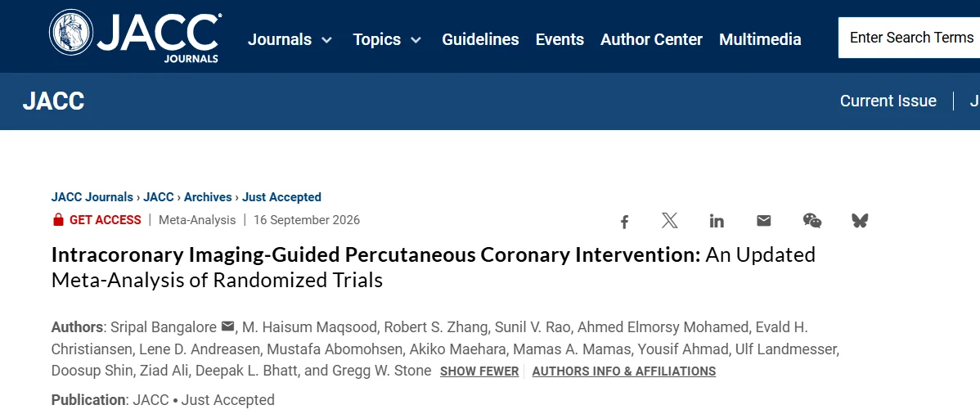Share article on Facebook
Screen dimensions: 980x414
click(624, 222)
